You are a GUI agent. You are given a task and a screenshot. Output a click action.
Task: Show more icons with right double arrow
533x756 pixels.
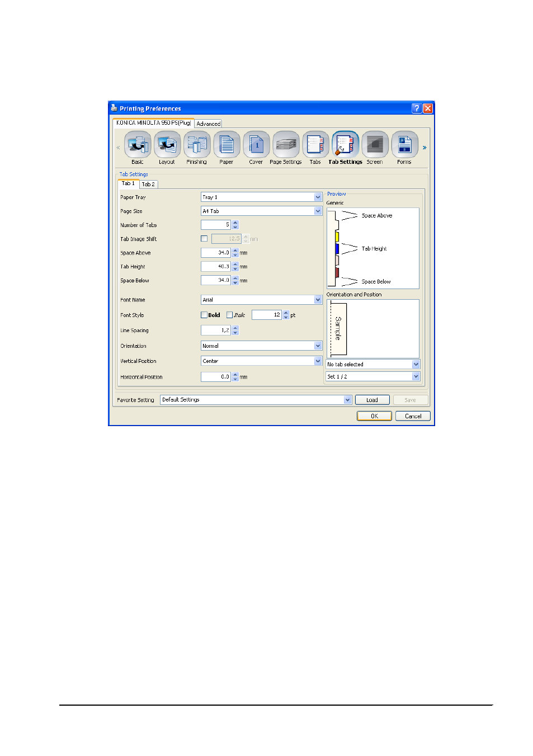(424, 148)
